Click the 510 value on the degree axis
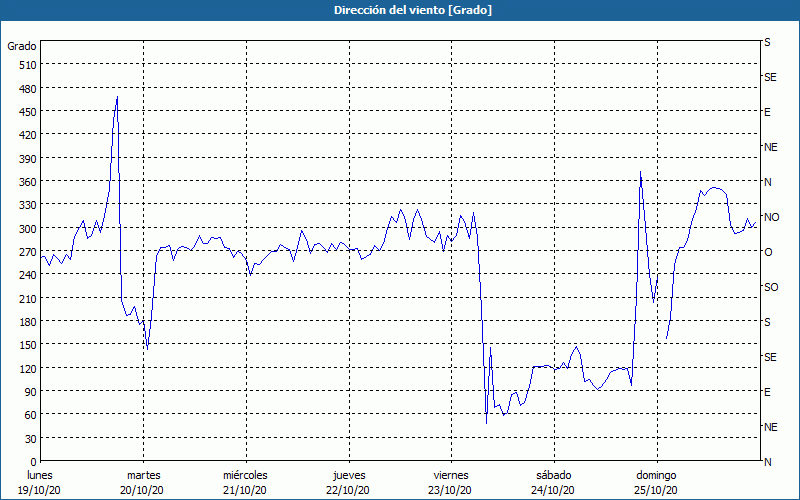800x500 pixels. coord(29,65)
